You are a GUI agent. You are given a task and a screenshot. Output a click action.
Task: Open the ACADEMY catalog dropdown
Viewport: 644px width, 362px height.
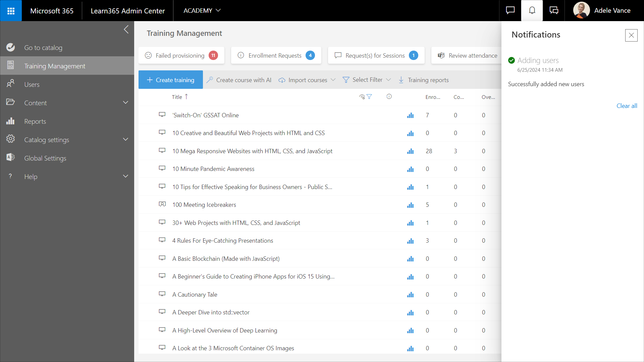pos(202,11)
